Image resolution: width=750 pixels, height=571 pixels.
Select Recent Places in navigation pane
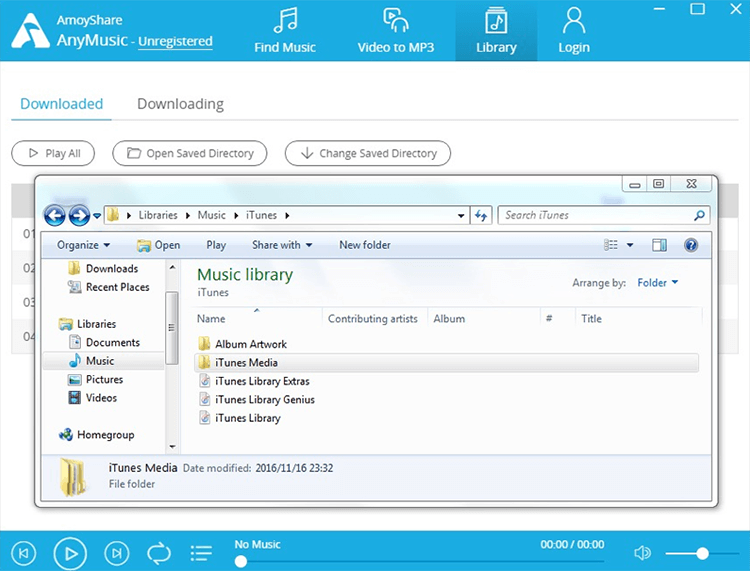click(108, 287)
